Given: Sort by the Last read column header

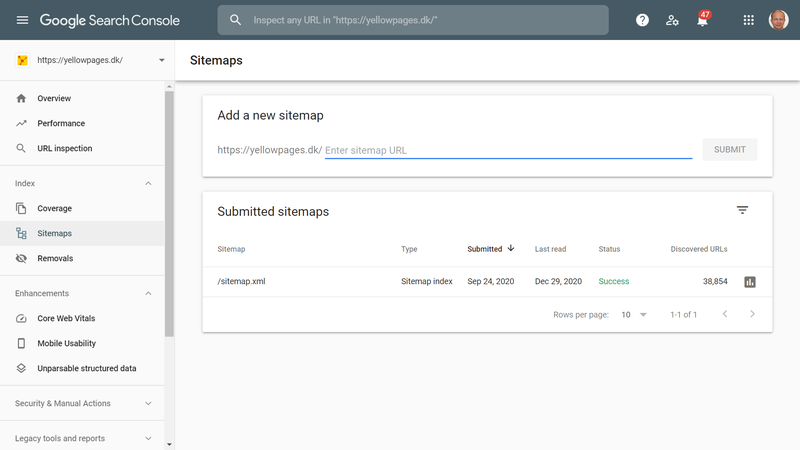Looking at the screenshot, I should pos(551,249).
